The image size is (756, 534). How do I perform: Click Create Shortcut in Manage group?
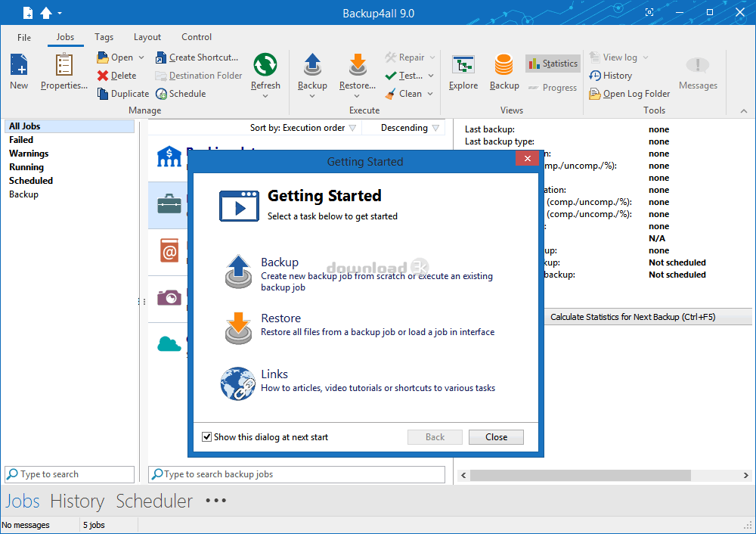coord(197,57)
